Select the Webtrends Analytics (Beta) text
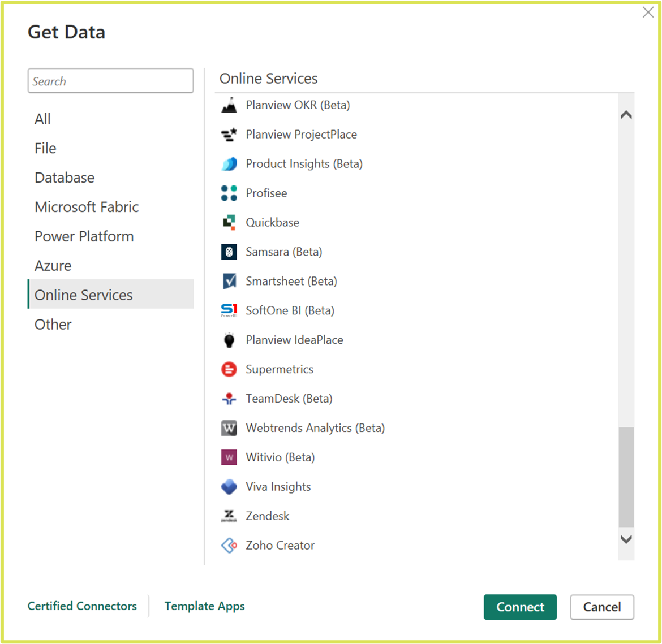This screenshot has height=644, width=662. click(x=315, y=428)
